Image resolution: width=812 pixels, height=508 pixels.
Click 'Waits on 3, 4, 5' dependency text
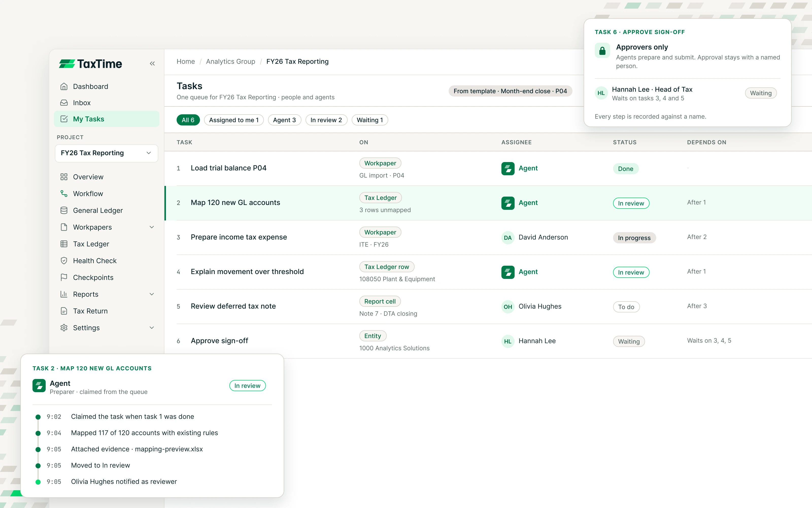coord(709,341)
